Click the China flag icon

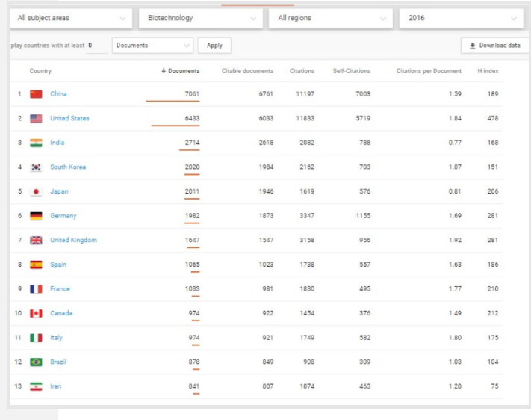click(x=36, y=94)
